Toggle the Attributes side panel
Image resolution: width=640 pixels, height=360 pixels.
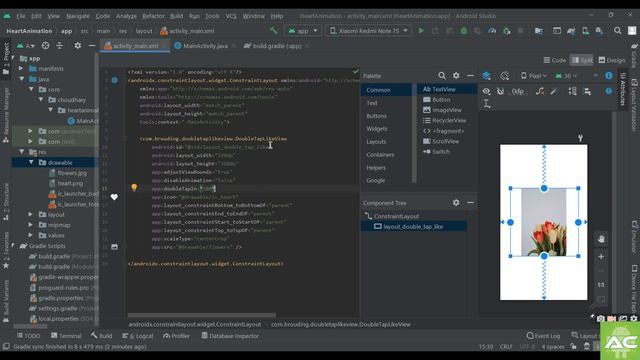(x=622, y=89)
